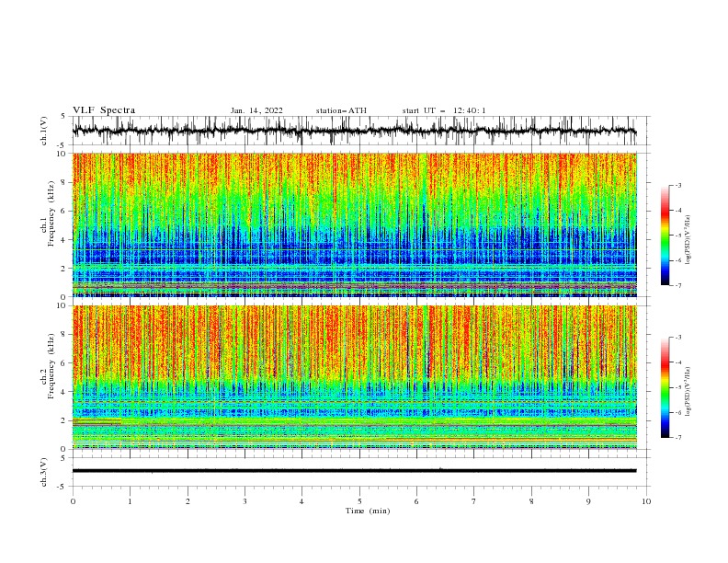Image resolution: width=728 pixels, height=563 pixels.
Task: Click the time axis tick "2"
Action: tap(188, 501)
